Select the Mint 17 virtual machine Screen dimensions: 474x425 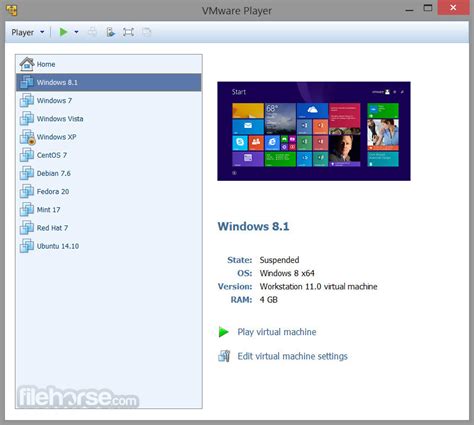(109, 210)
